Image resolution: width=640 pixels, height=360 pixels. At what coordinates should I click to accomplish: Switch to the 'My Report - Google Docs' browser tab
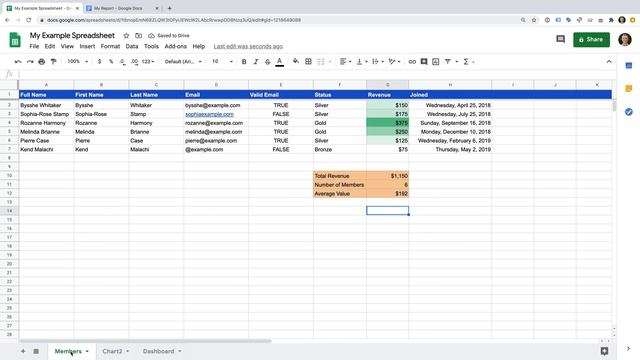coord(118,8)
